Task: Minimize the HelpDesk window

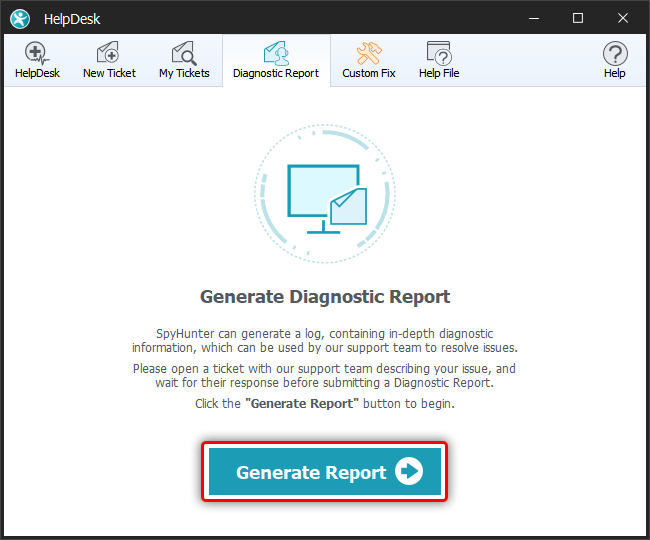Action: [x=533, y=18]
